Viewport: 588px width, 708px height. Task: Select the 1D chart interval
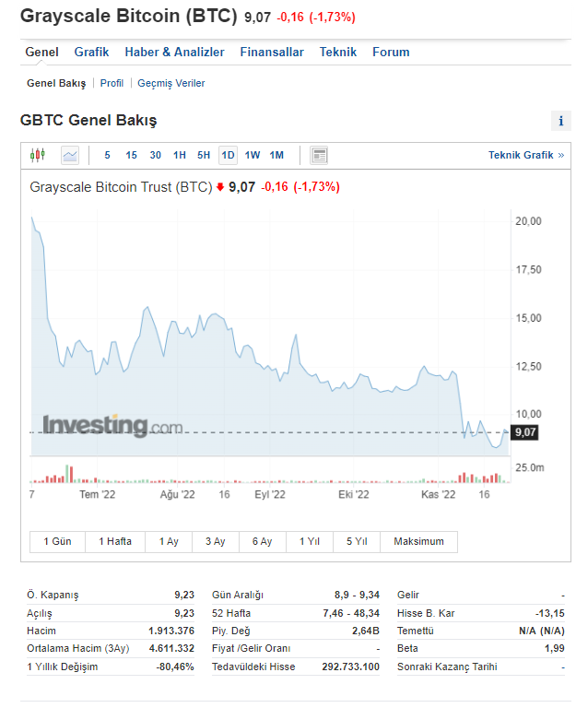[x=228, y=155]
